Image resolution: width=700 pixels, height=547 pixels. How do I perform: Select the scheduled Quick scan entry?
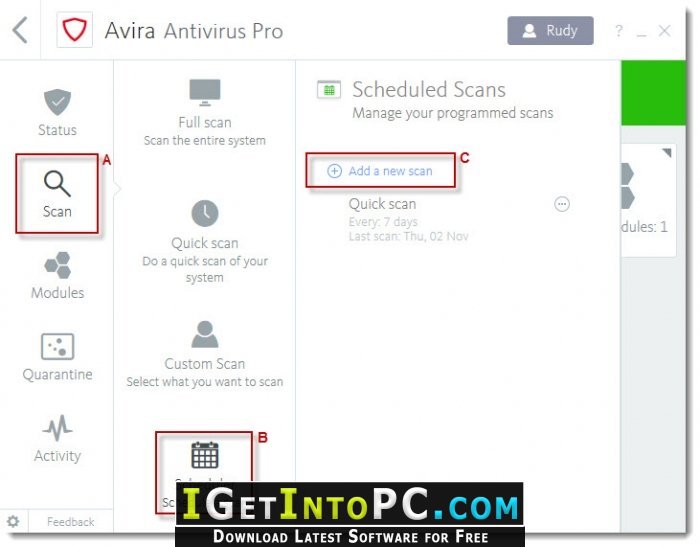(408, 219)
